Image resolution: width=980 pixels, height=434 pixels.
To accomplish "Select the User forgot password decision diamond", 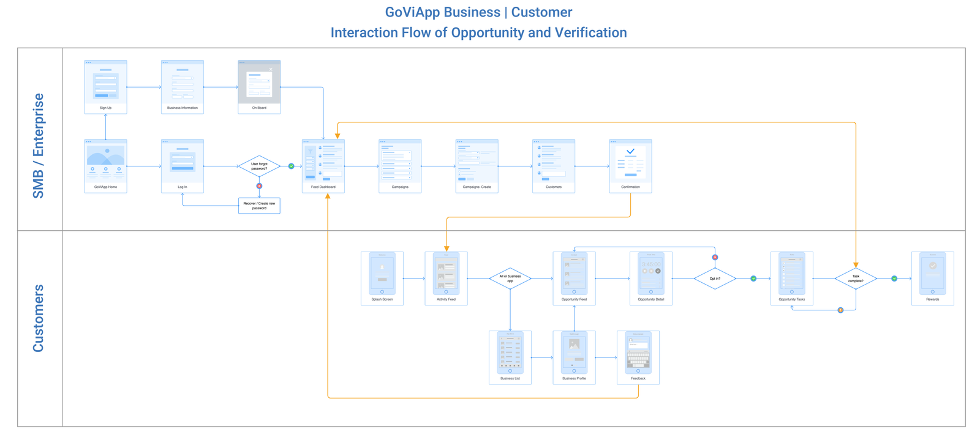I will pyautogui.click(x=259, y=166).
